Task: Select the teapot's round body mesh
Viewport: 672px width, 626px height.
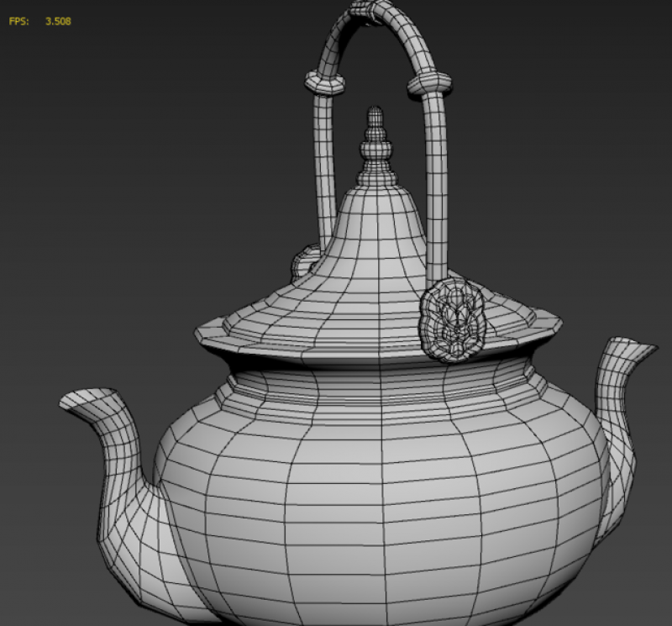Action: [381, 493]
